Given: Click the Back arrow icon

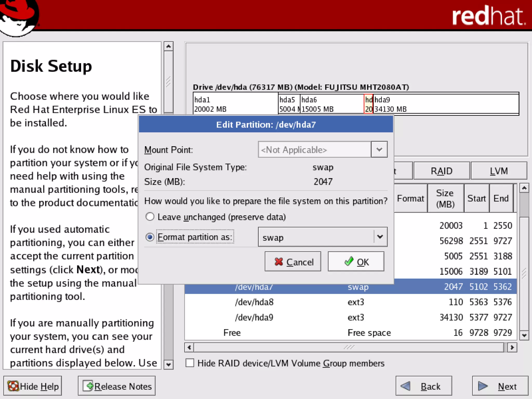Looking at the screenshot, I should tap(405, 386).
